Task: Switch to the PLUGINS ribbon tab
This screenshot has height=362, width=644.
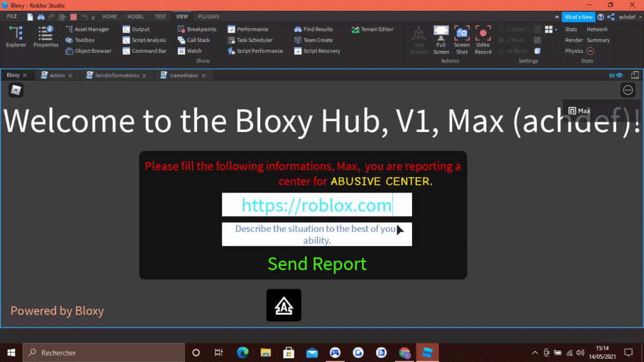Action: point(208,17)
